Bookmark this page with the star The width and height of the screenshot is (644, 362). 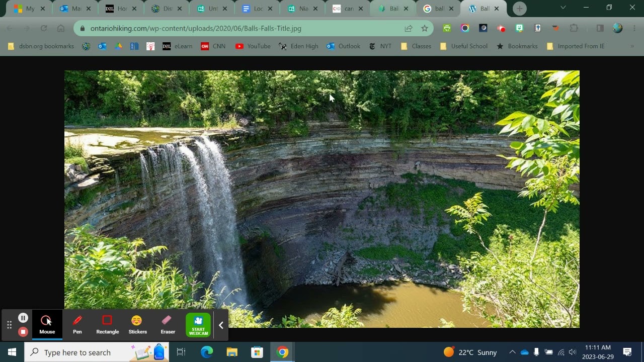coord(425,28)
